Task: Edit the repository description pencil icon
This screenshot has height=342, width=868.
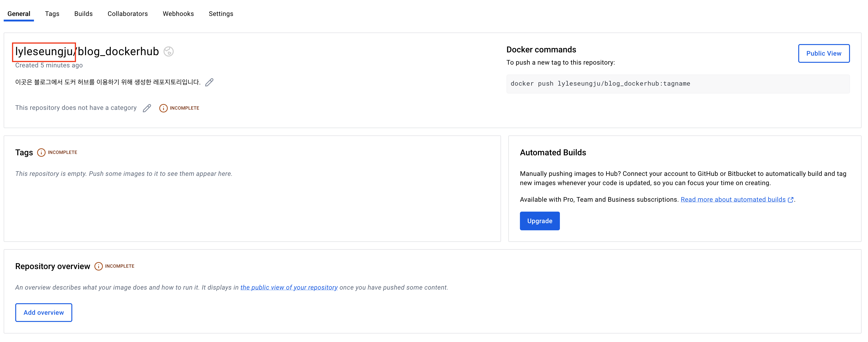Action: [209, 82]
